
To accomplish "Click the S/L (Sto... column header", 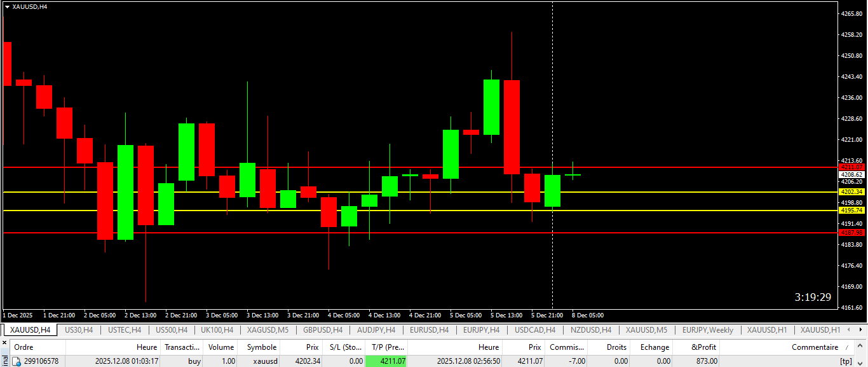I will pyautogui.click(x=344, y=347).
